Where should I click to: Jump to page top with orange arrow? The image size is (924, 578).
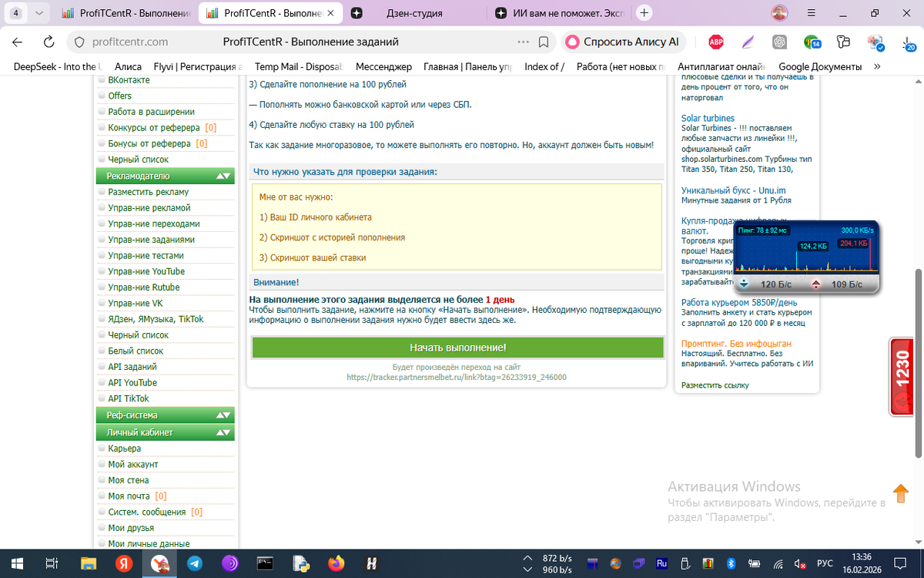tap(900, 493)
